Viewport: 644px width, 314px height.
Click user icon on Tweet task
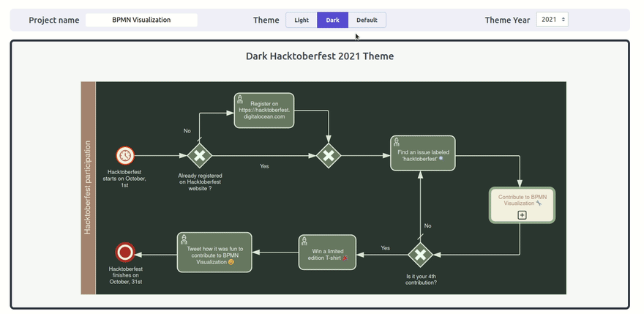(x=183, y=239)
